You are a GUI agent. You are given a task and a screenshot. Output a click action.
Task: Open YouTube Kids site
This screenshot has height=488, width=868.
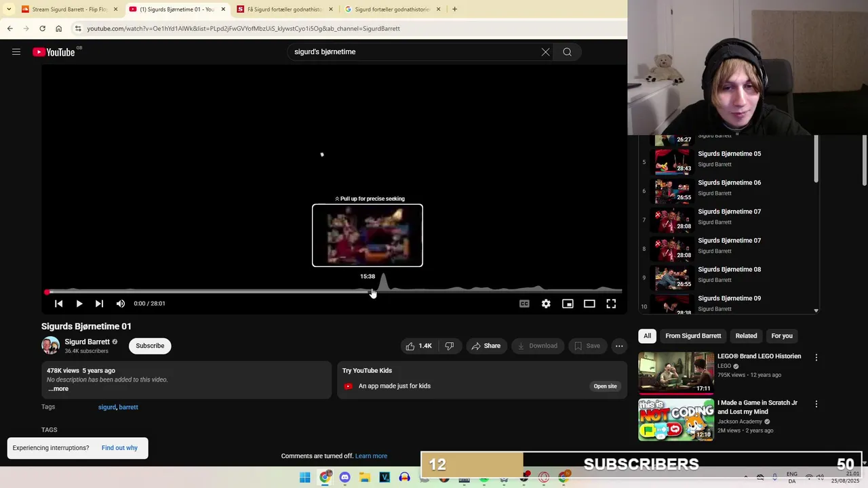click(605, 386)
